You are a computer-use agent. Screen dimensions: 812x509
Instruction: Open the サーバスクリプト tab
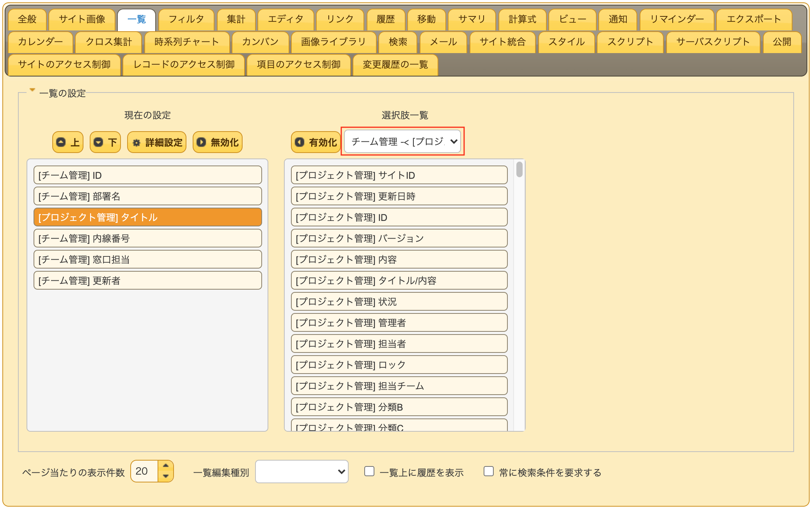(713, 42)
